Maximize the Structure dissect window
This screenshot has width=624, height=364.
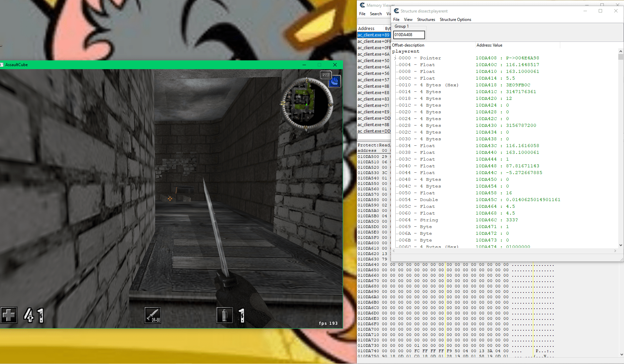coord(600,11)
